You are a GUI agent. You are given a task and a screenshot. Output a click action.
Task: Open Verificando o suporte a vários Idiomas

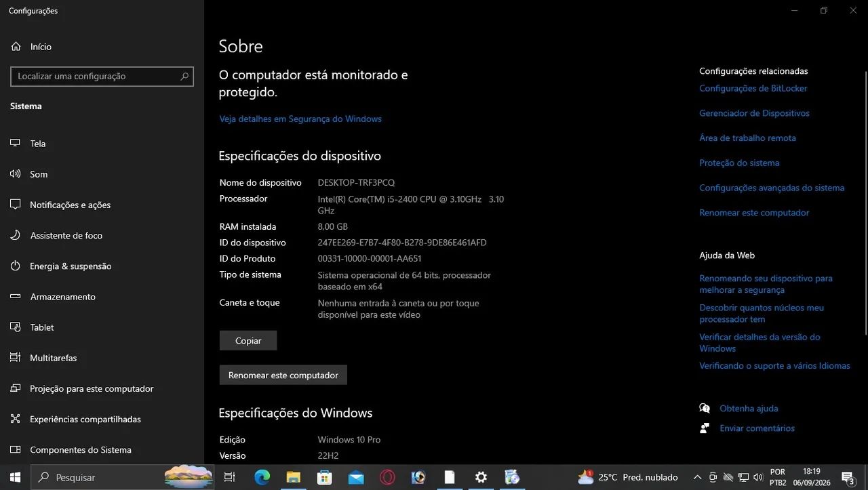(x=774, y=365)
